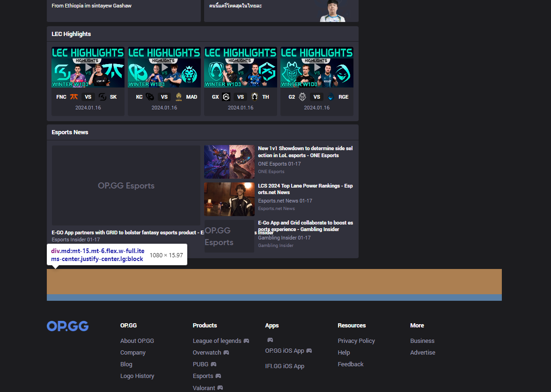Click the G2 Esports logo
The width and height of the screenshot is (551, 392).
click(302, 97)
